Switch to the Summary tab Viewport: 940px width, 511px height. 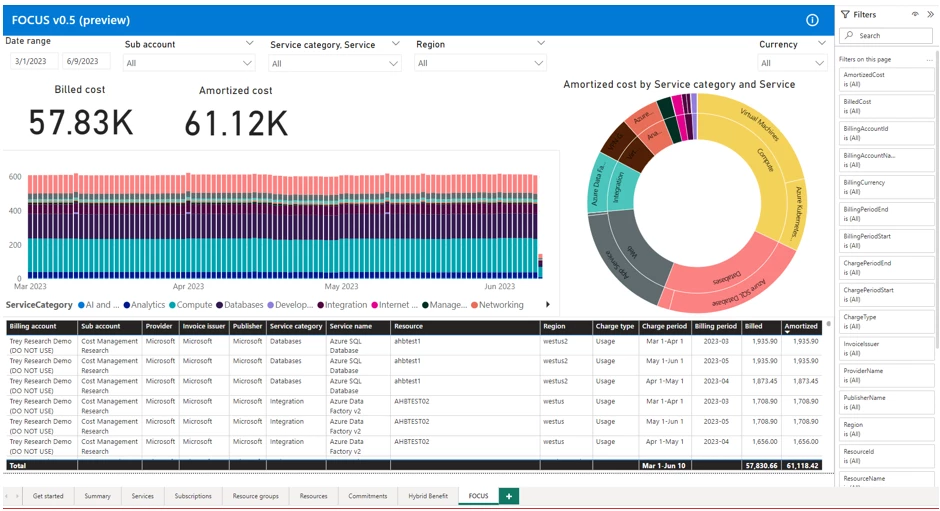[x=98, y=496]
